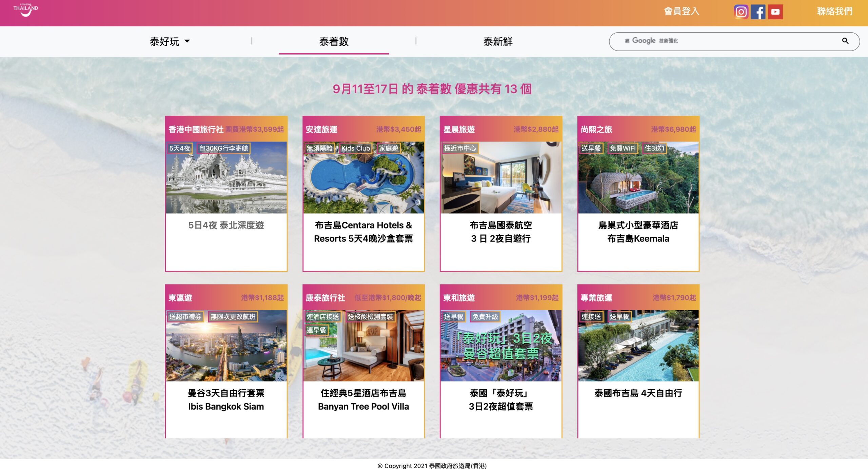Screen dimensions: 868x470
Task: Click the 港幣$3,450起 price
Action: click(x=399, y=130)
